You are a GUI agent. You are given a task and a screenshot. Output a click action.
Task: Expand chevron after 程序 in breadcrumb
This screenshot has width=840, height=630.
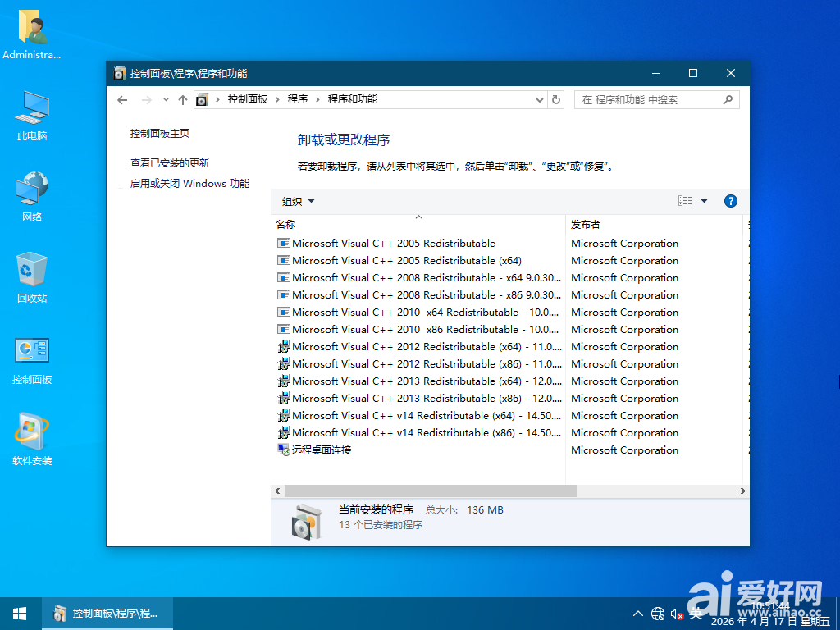[x=317, y=99]
